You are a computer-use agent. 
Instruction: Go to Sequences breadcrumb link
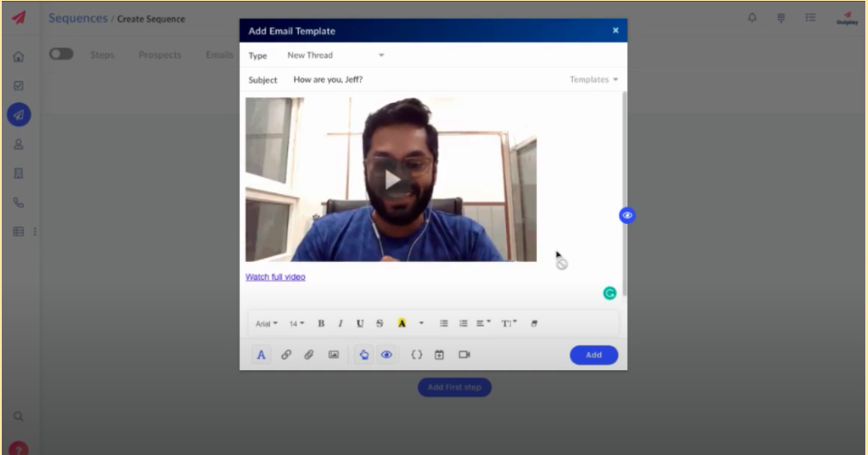[78, 18]
